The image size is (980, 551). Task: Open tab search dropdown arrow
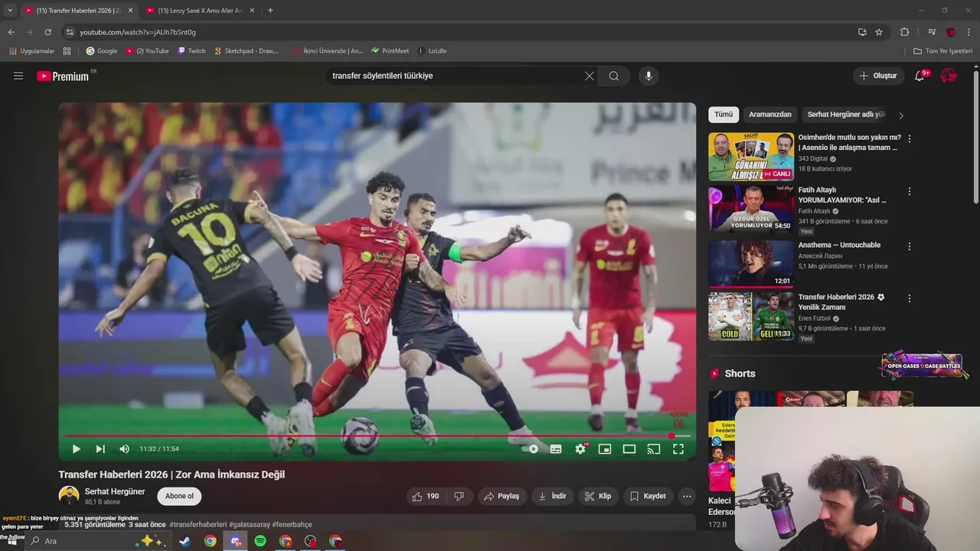(10, 11)
